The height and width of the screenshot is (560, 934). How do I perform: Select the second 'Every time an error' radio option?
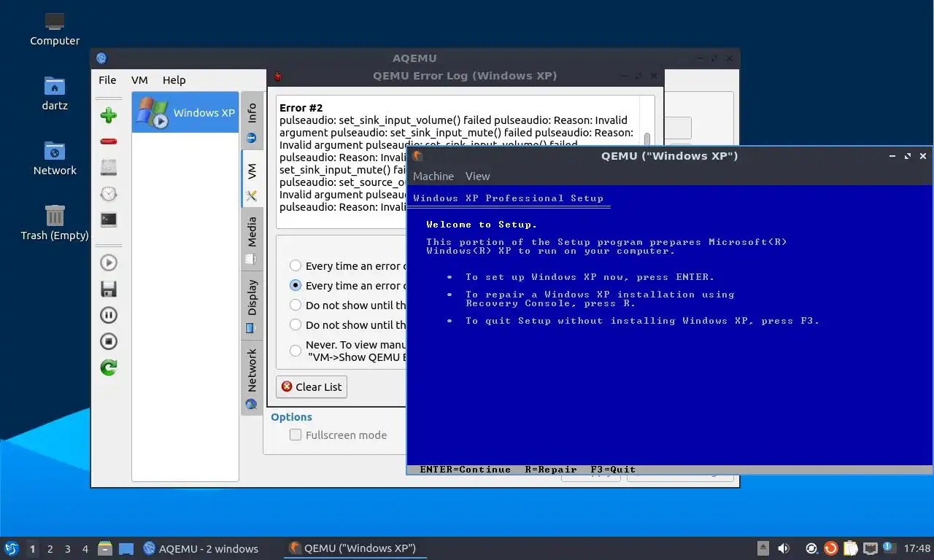pos(296,286)
